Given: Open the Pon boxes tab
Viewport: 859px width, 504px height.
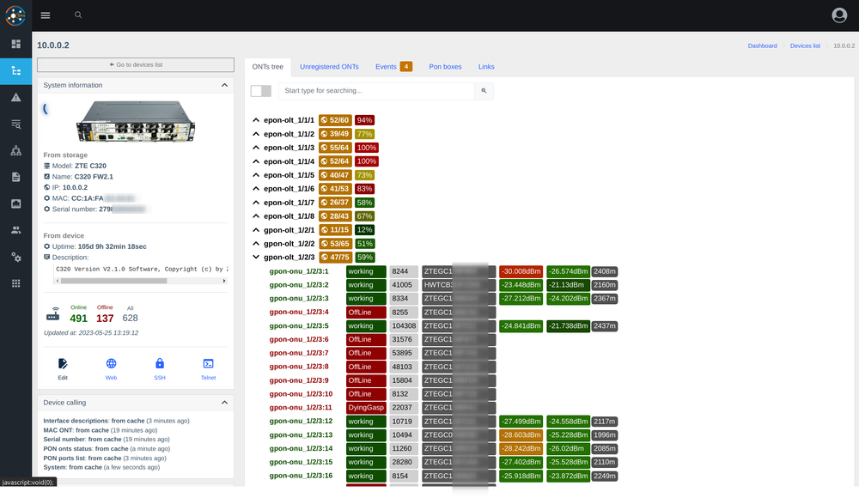Looking at the screenshot, I should 445,66.
